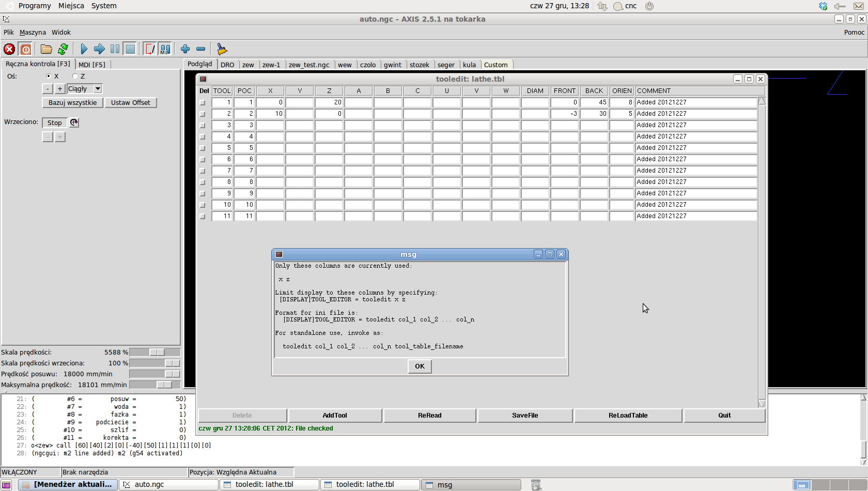The image size is (868, 491).
Task: Switch to the DRO tab
Action: 227,65
